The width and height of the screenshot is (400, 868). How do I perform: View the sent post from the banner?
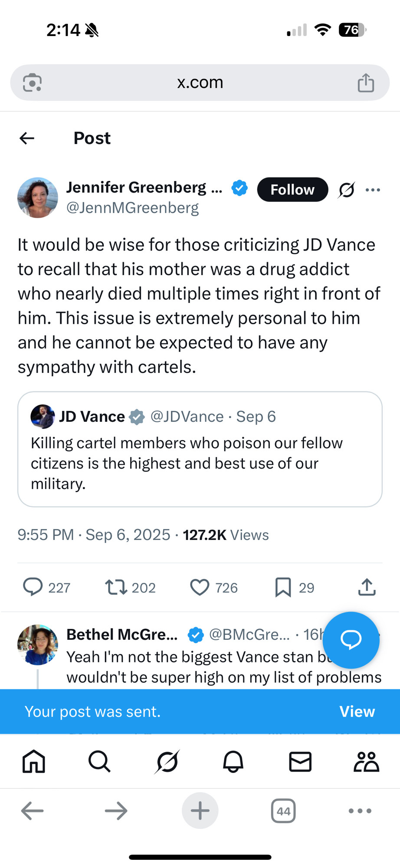coord(357,712)
